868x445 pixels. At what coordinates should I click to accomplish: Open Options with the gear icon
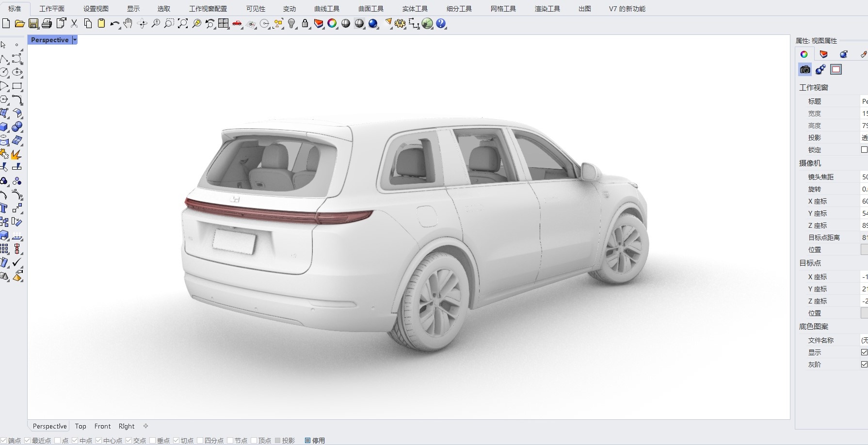(x=400, y=23)
